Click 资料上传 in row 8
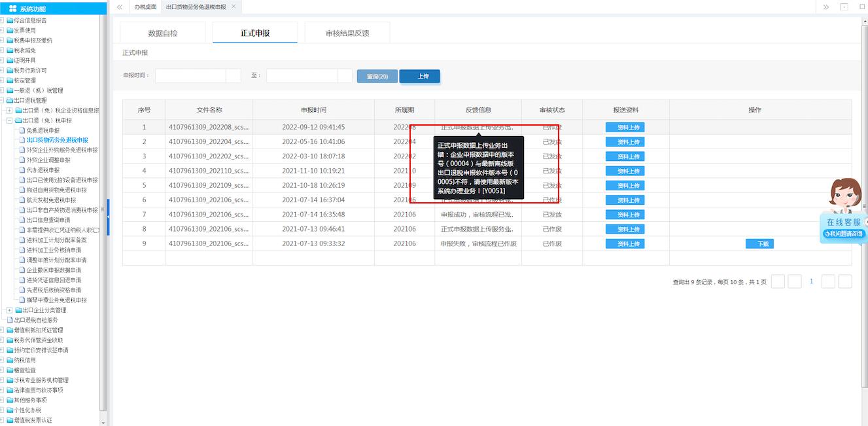 [625, 229]
